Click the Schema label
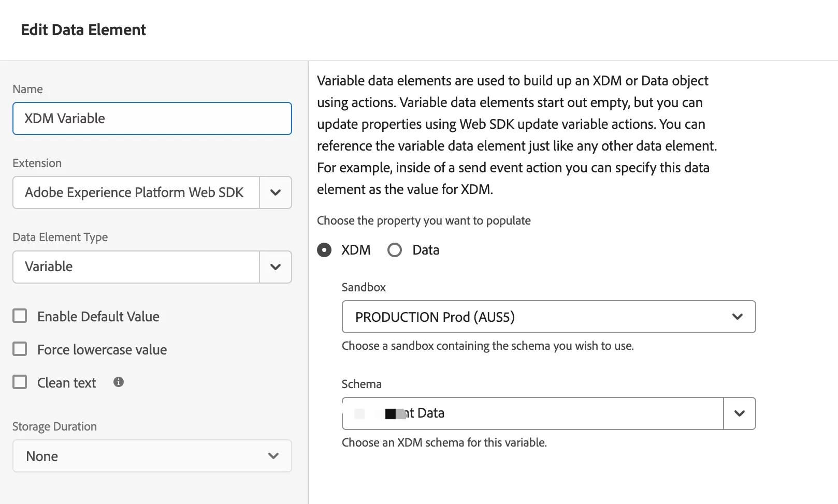838x504 pixels. pos(362,384)
